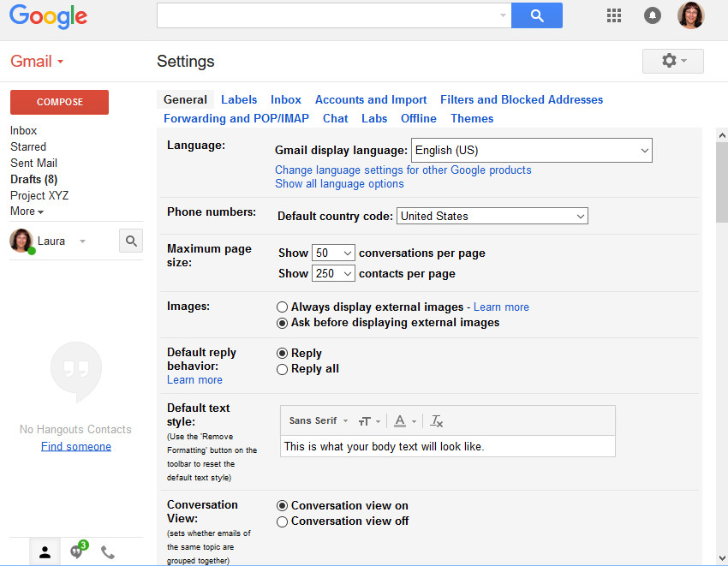Expand the More labels list

27,212
